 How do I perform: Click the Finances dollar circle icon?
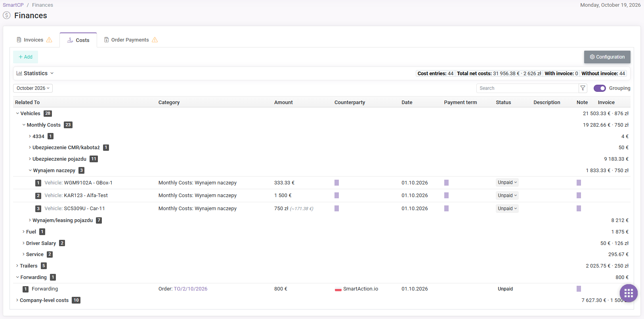coord(7,15)
